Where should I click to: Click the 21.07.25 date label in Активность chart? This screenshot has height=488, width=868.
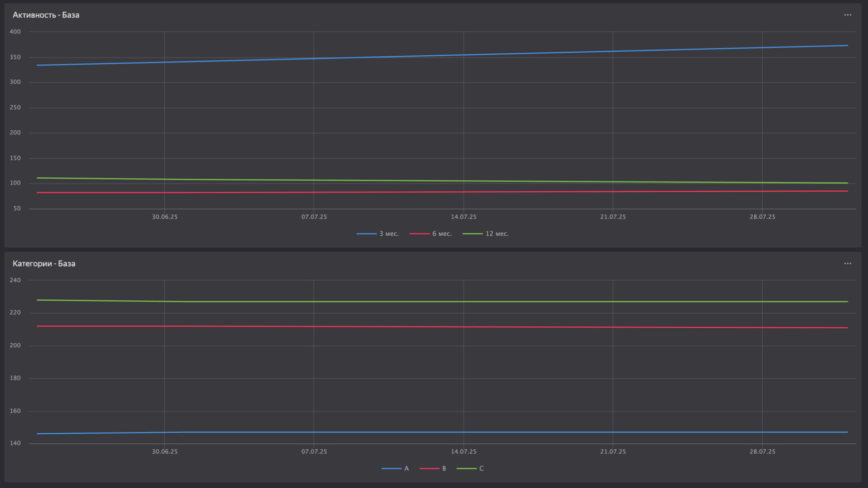click(613, 217)
